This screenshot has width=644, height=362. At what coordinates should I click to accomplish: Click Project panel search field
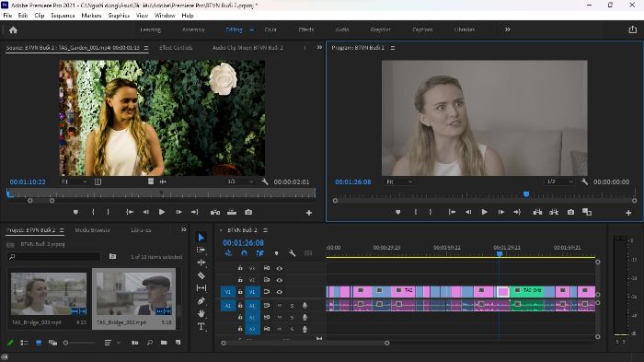click(53, 257)
